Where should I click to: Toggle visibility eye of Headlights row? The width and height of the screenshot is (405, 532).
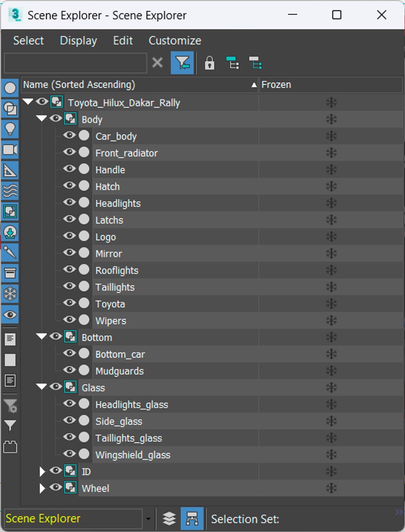click(69, 202)
